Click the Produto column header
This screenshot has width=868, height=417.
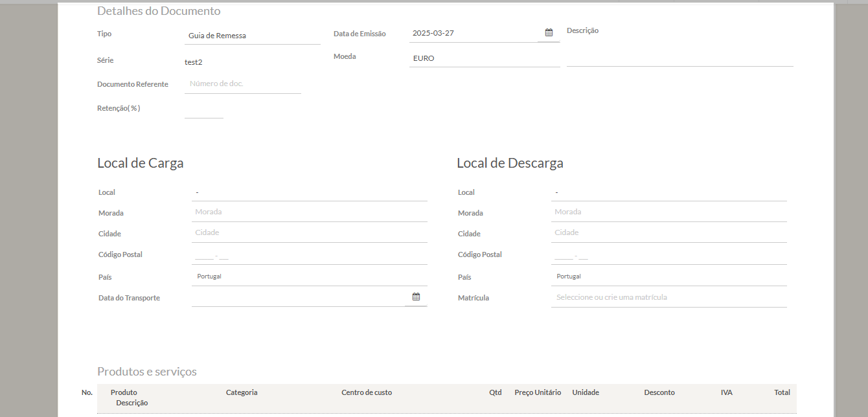(x=124, y=392)
